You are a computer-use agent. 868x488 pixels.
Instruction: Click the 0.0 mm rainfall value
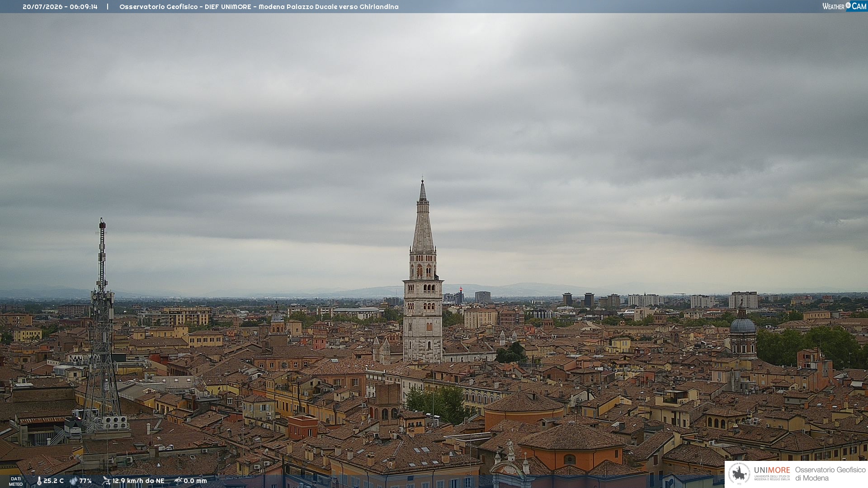tap(195, 481)
